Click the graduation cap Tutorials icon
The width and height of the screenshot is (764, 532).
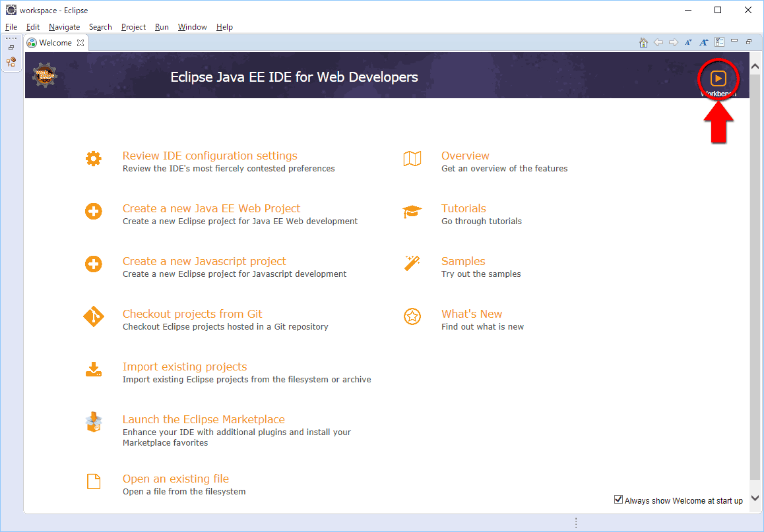[412, 211]
